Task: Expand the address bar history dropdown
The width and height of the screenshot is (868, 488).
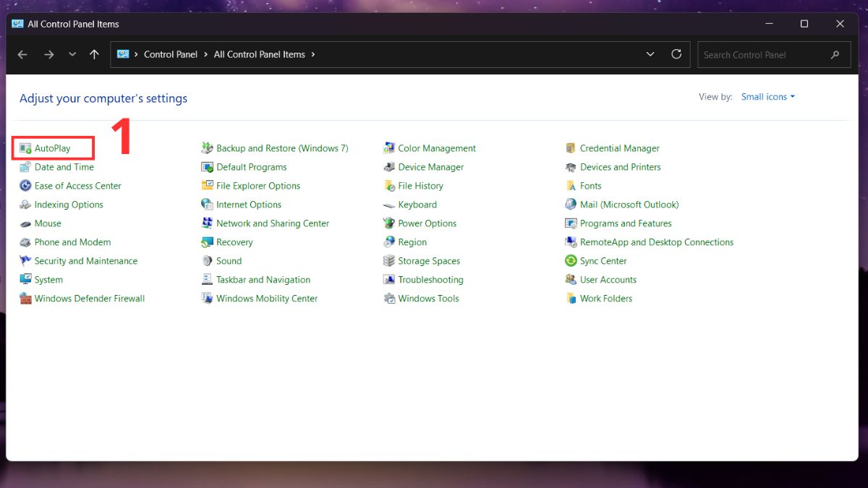Action: pos(650,54)
